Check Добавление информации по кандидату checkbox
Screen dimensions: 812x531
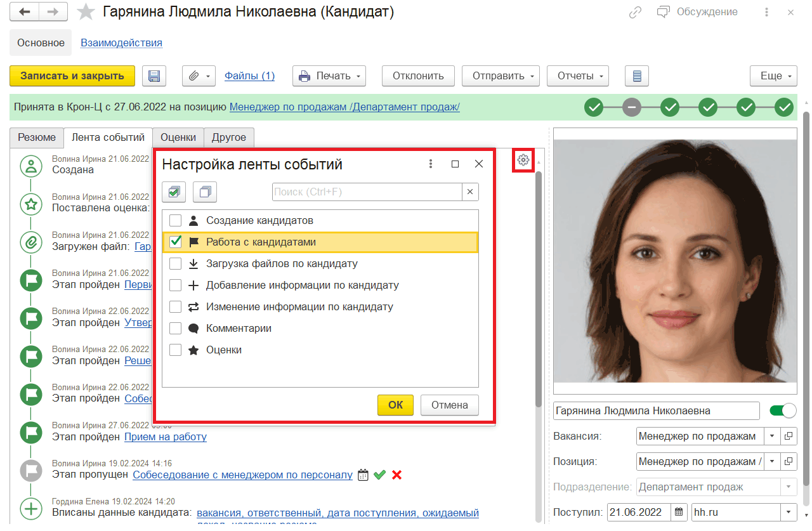(176, 285)
